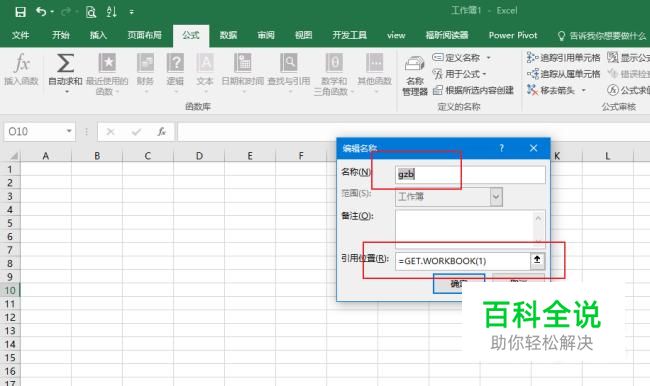Screen dimensions: 650x386
Task: Open Use in Formula menu
Action: point(459,74)
